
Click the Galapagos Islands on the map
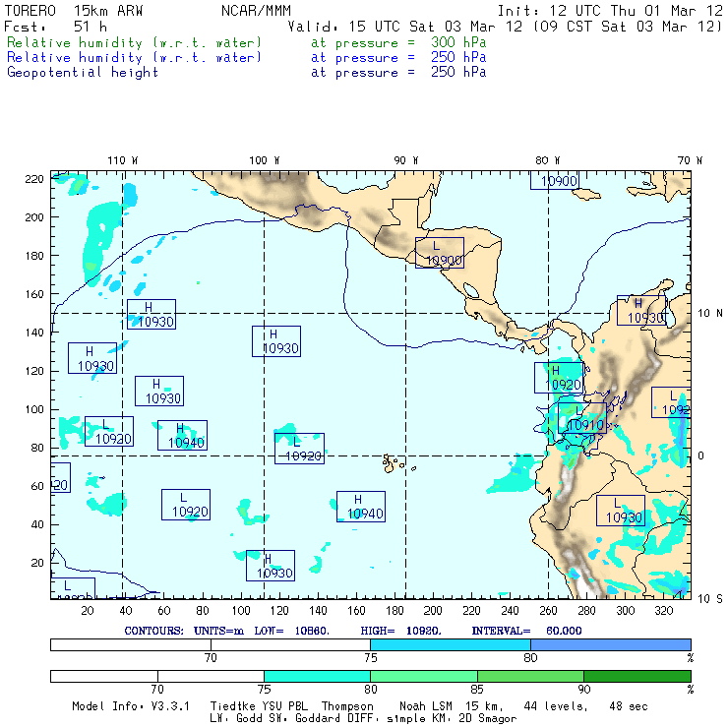click(x=393, y=461)
